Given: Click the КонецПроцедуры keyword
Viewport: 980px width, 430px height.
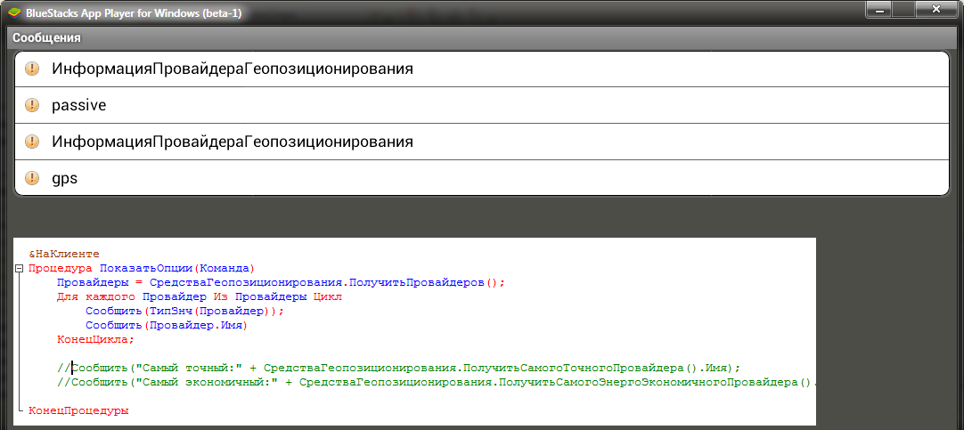Looking at the screenshot, I should tap(78, 410).
